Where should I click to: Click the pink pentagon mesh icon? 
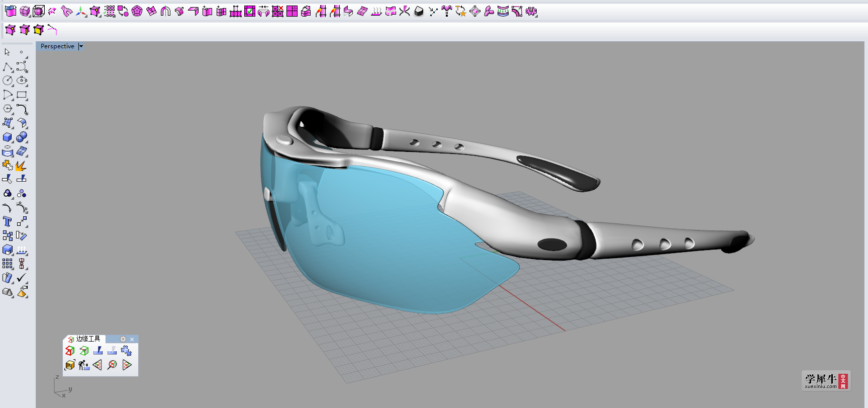click(x=137, y=11)
